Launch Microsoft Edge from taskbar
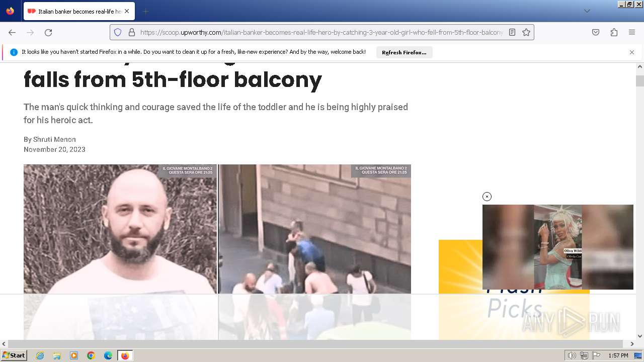Viewport: 644px width, 362px height. (x=108, y=355)
